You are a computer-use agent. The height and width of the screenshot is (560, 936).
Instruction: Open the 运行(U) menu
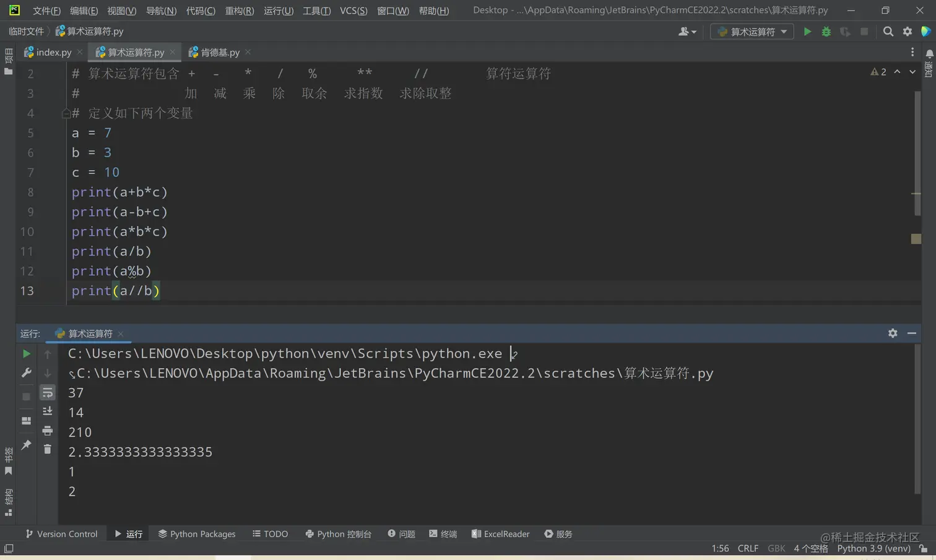click(279, 11)
